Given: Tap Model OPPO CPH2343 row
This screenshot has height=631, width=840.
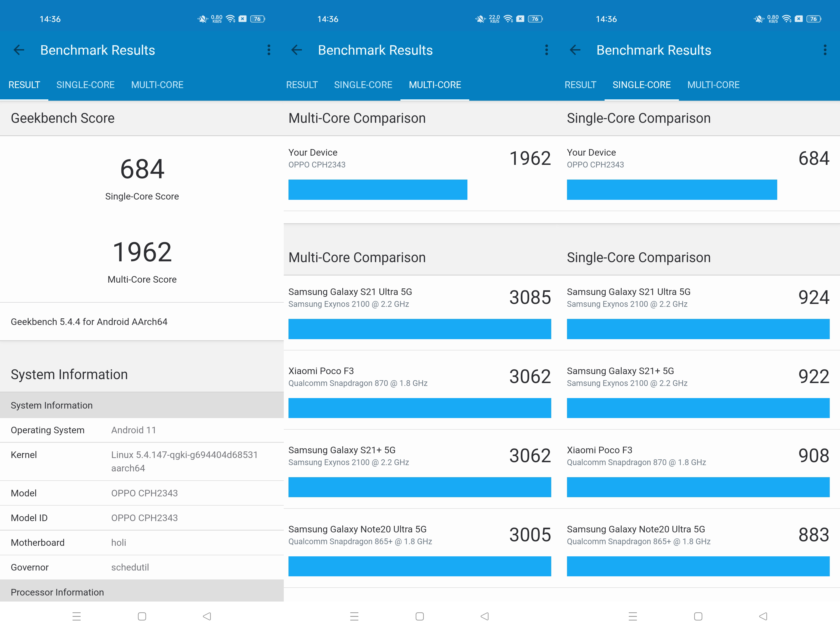Looking at the screenshot, I should pos(142,493).
